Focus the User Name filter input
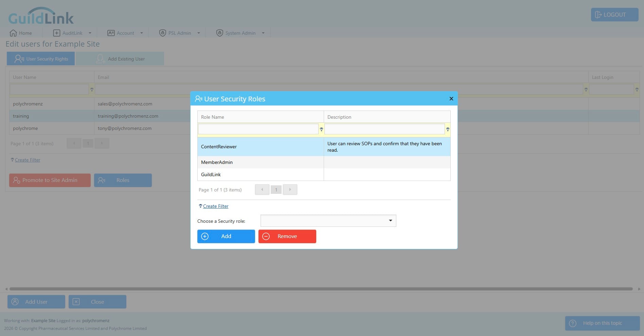This screenshot has width=644, height=336. (49, 89)
